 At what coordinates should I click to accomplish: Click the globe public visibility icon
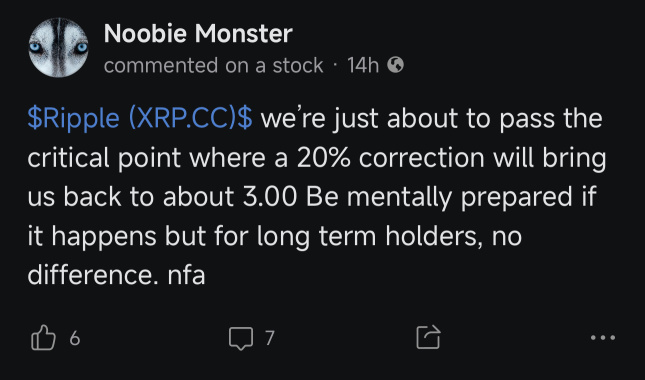coord(395,65)
